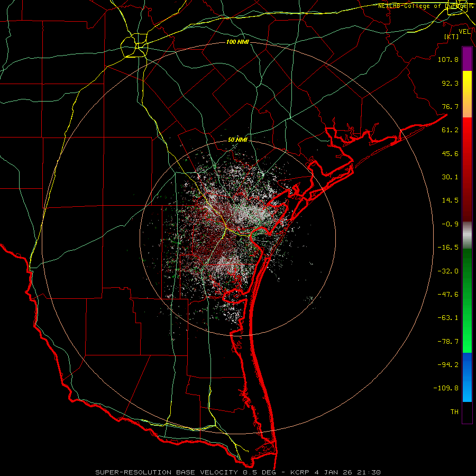This screenshot has height=476, width=476.
Task: Click the 61.2 velocity scale value
Action: click(450, 130)
